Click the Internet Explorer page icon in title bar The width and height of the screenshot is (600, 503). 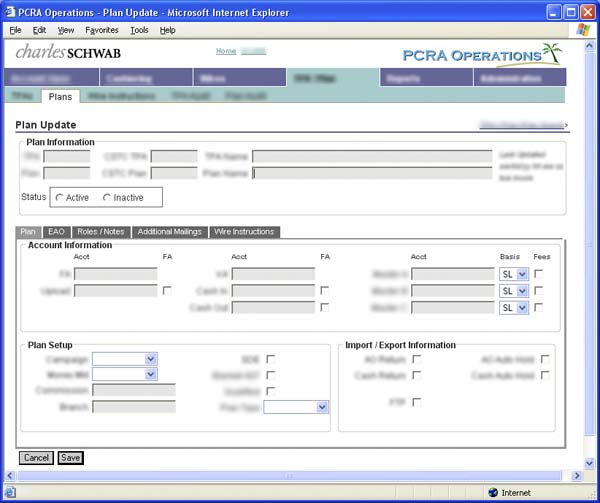(10, 12)
